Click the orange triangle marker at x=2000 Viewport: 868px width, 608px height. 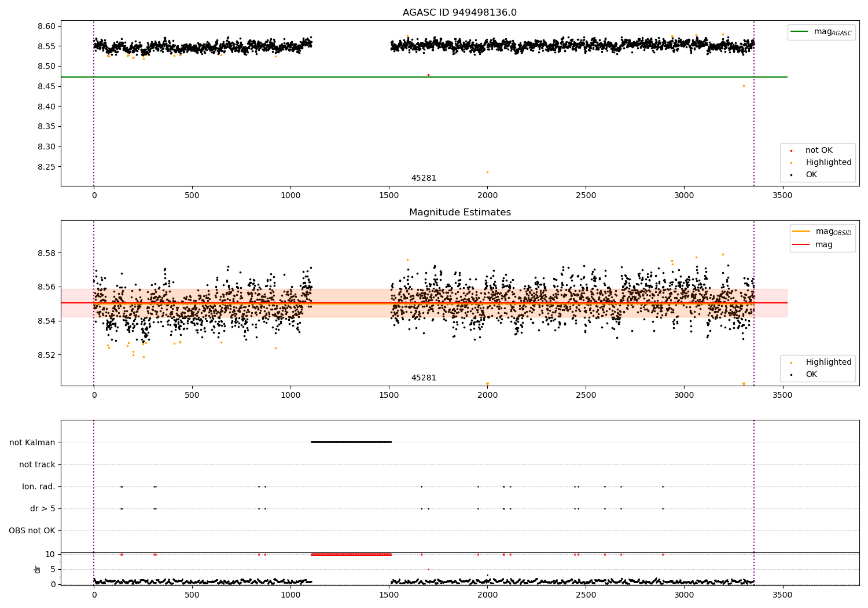[487, 384]
